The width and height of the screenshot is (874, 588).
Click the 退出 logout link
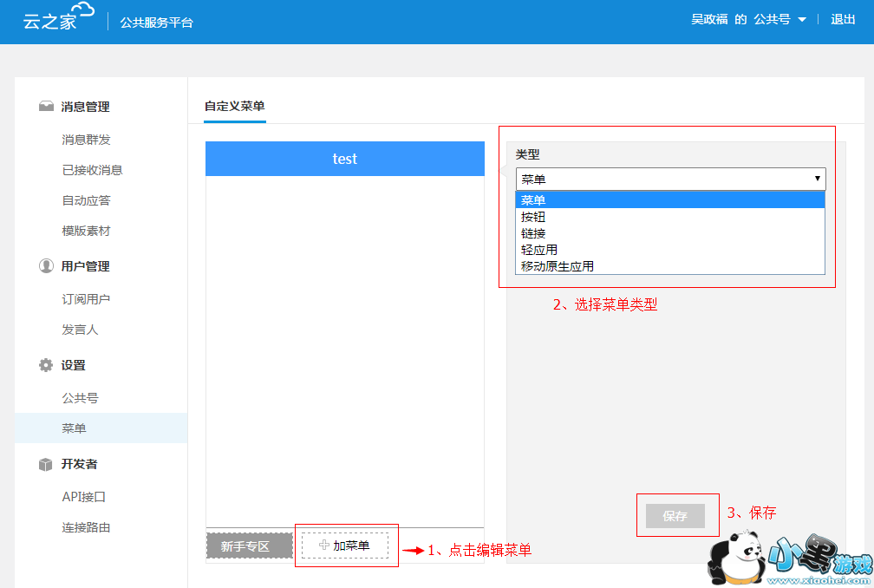tap(843, 19)
